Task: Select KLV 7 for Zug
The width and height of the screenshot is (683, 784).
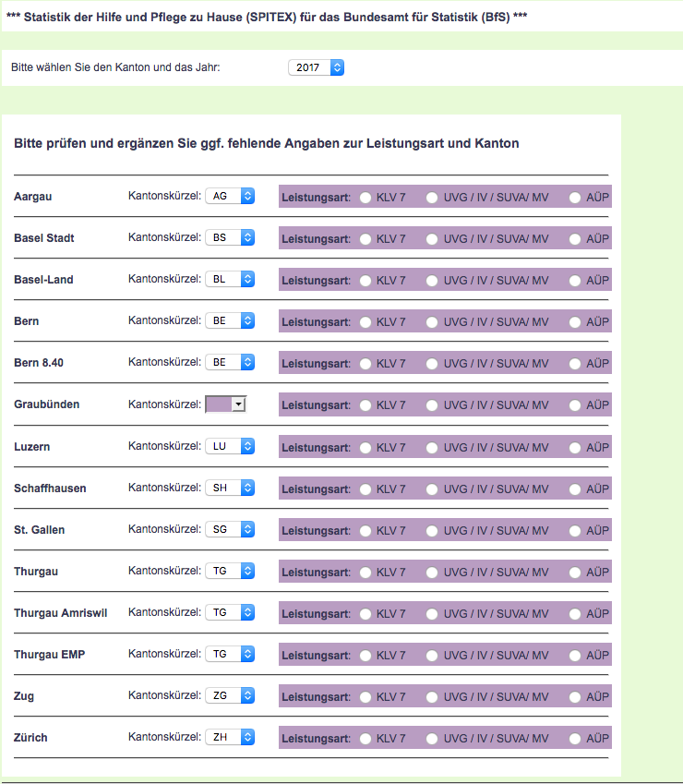Action: coord(365,697)
